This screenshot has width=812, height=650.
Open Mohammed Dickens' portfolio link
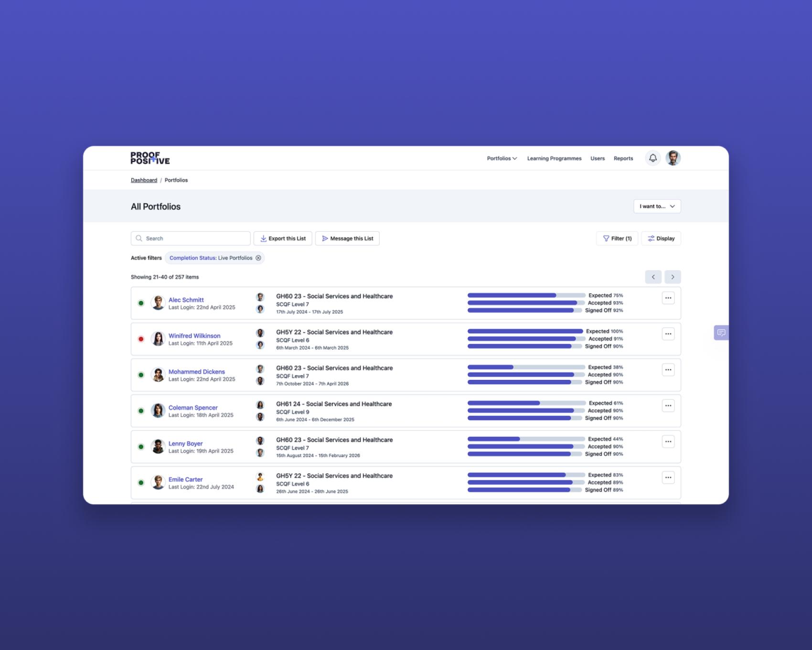[x=196, y=372]
